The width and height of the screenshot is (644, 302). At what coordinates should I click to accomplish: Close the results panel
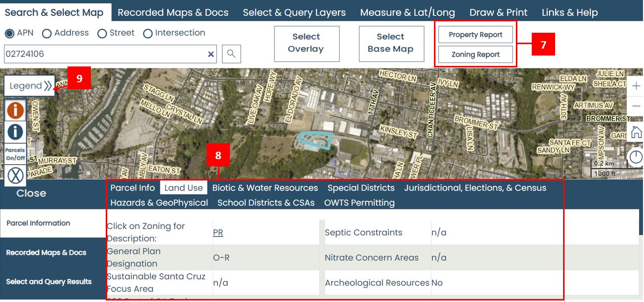click(x=31, y=193)
